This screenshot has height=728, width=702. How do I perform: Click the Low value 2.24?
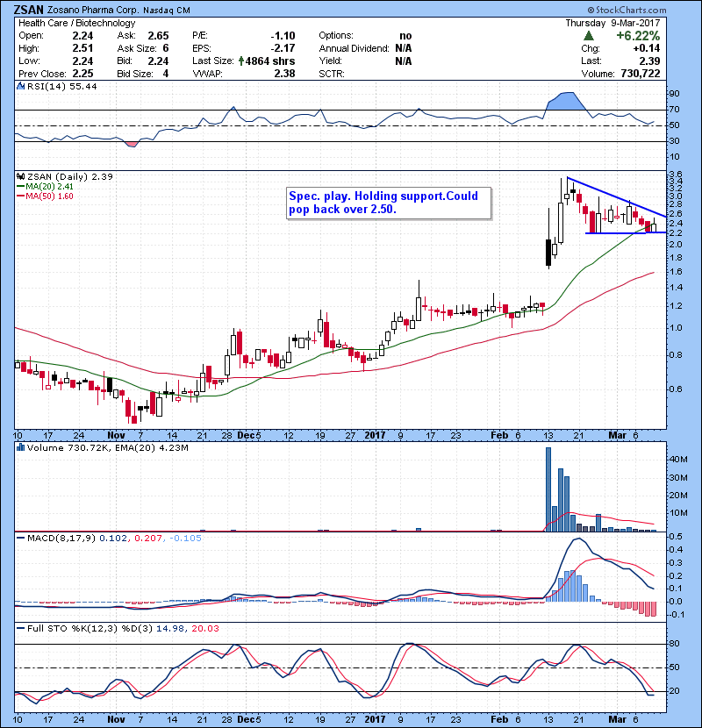[x=82, y=61]
